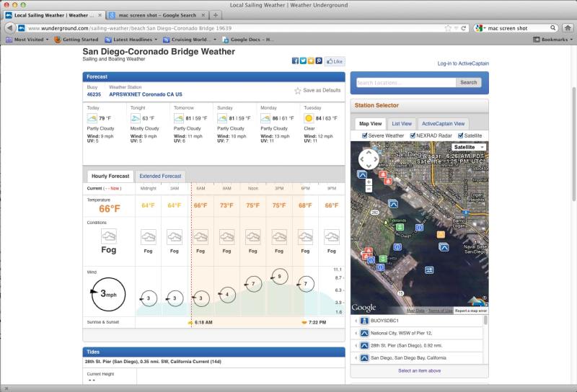The width and height of the screenshot is (577, 392).
Task: Switch station selector to List View
Action: click(x=402, y=124)
